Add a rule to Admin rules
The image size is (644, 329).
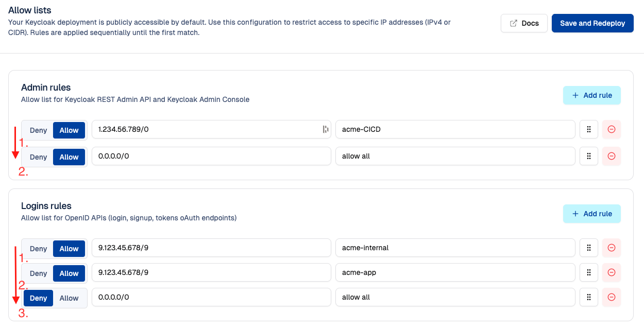tap(591, 95)
